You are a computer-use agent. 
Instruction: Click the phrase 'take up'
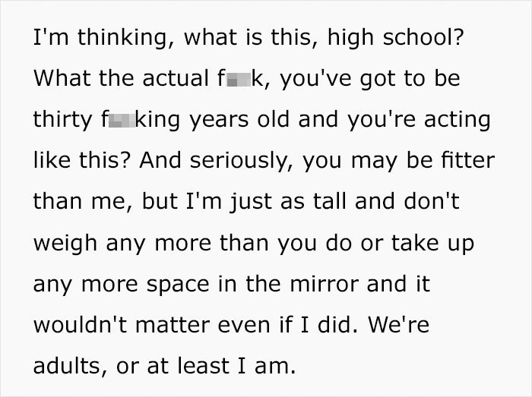(x=432, y=243)
